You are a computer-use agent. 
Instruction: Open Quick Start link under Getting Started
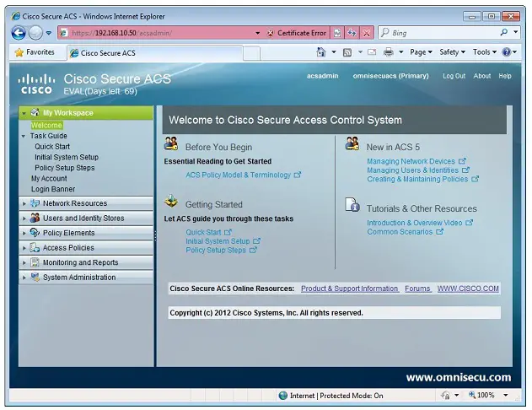tap(208, 232)
